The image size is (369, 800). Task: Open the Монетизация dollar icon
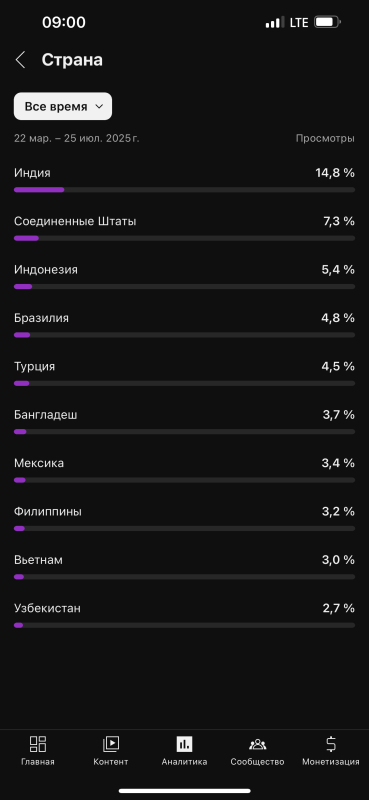click(x=331, y=744)
